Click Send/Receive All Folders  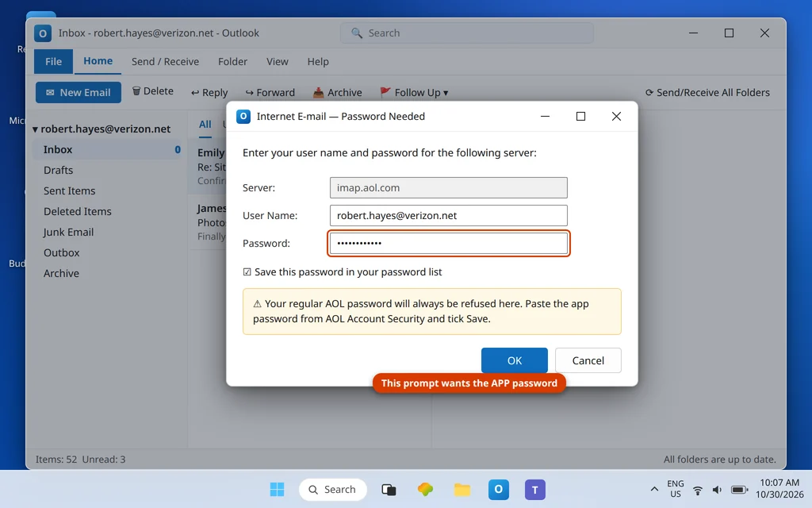click(x=707, y=92)
